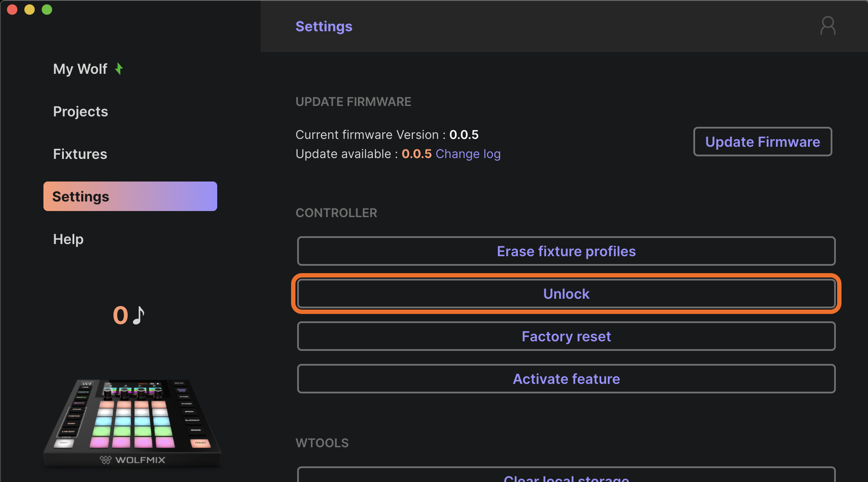868x482 pixels.
Task: Click Erase fixture profiles
Action: click(566, 251)
